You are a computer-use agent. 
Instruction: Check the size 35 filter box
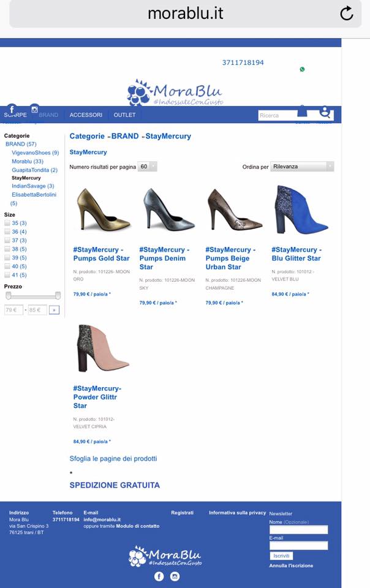point(7,224)
